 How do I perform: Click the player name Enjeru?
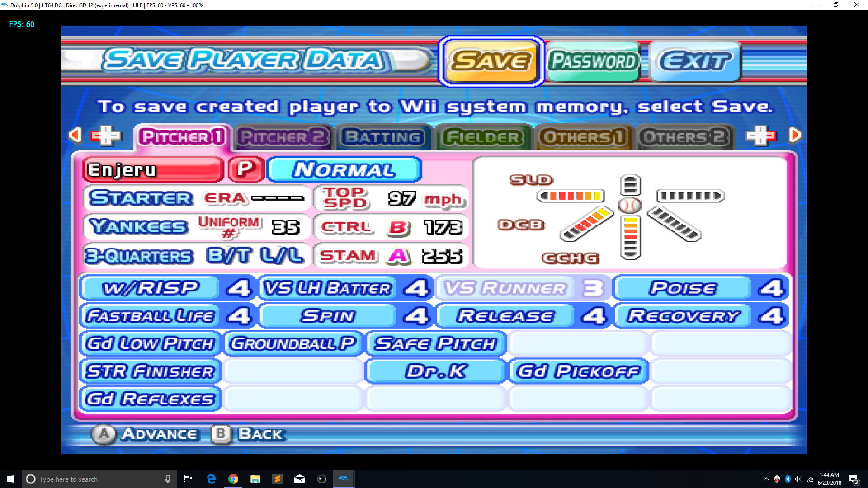153,170
